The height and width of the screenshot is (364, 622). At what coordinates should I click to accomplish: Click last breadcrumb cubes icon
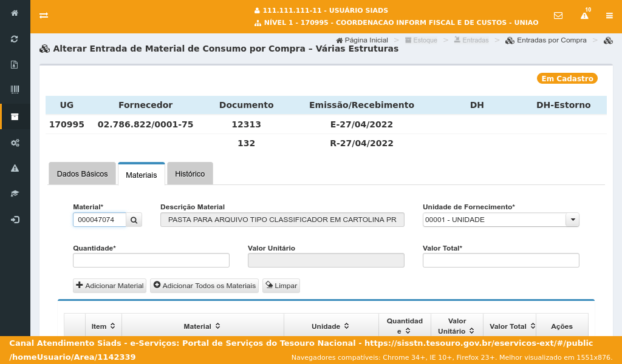608,41
